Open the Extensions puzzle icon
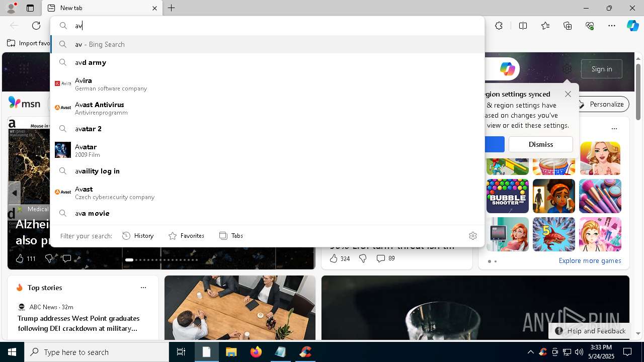Viewport: 644px width, 362px height. click(x=499, y=26)
